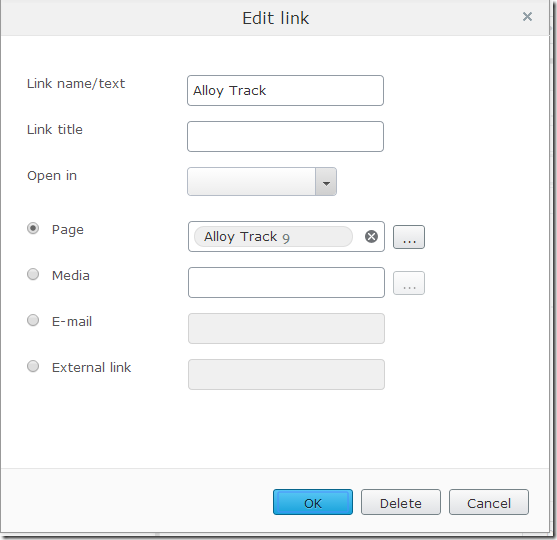
Task: Clear the Alloy Track page selection
Action: tap(371, 236)
